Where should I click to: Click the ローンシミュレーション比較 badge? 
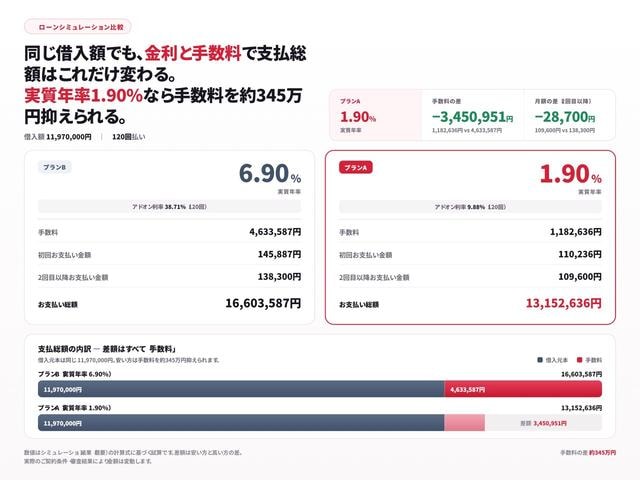coord(78,27)
